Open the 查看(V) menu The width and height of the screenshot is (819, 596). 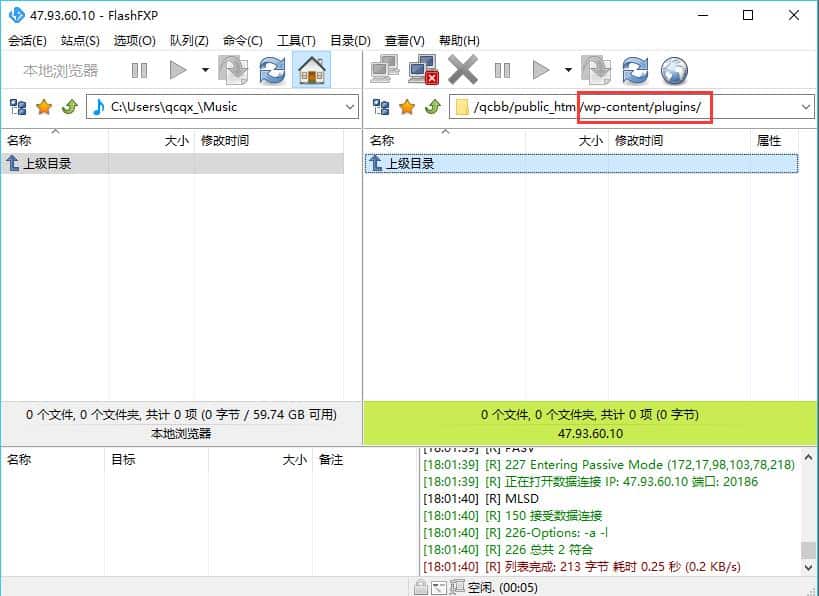tap(404, 40)
